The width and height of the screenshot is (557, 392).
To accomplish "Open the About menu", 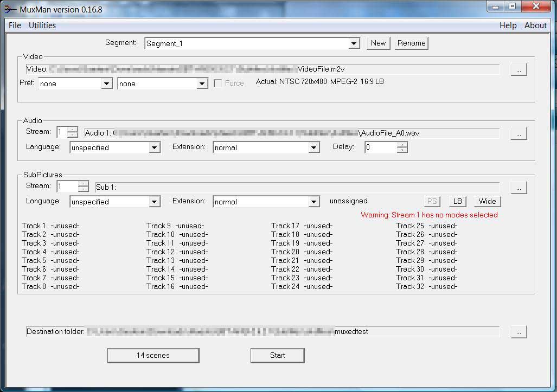I will click(535, 25).
